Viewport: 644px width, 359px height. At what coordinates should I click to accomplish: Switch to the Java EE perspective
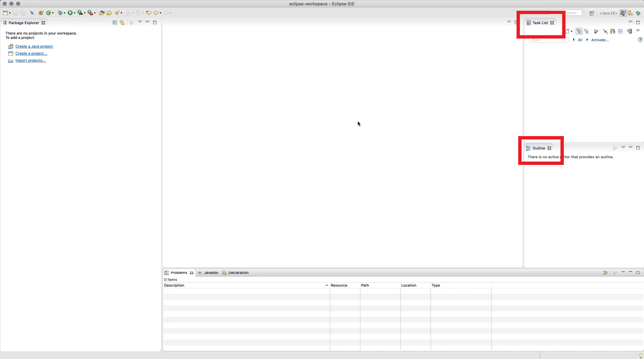coord(608,13)
